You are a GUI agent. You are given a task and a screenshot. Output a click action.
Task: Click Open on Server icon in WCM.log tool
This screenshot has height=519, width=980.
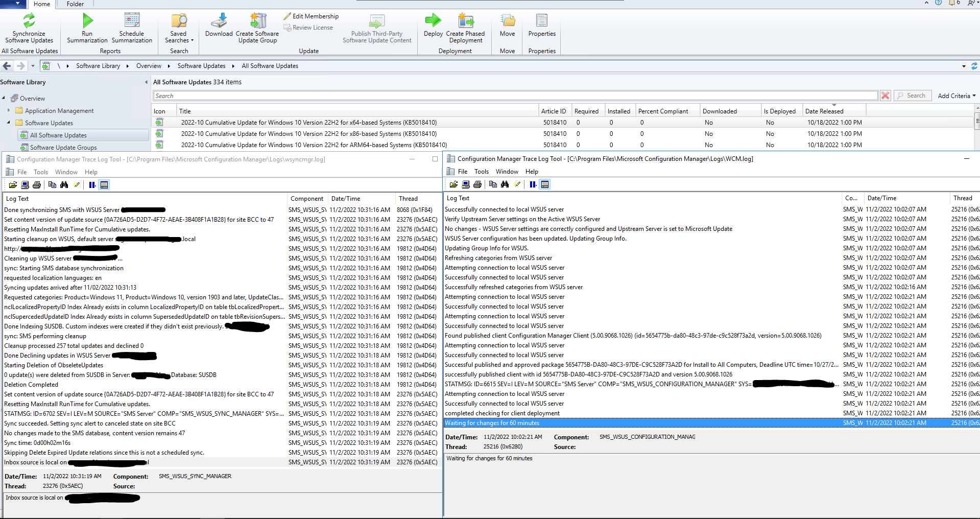coord(466,184)
